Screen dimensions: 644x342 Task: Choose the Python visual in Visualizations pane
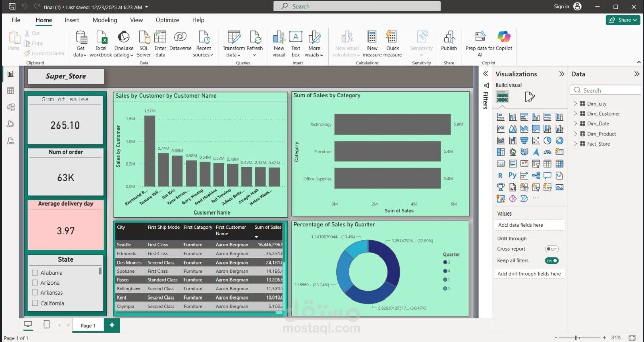click(x=512, y=175)
